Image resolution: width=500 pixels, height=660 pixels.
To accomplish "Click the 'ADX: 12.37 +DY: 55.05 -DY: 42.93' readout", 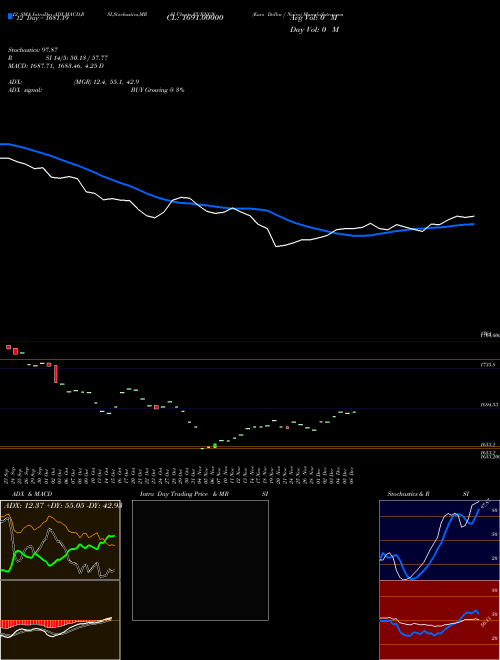I will [x=63, y=505].
